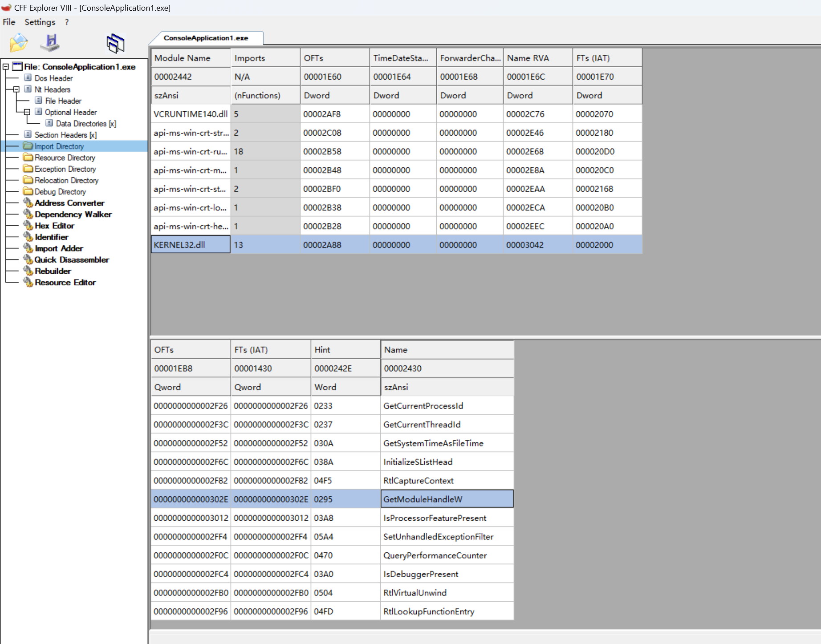Click the Open file toolbar icon
Viewport: 821px width, 644px height.
(x=19, y=43)
